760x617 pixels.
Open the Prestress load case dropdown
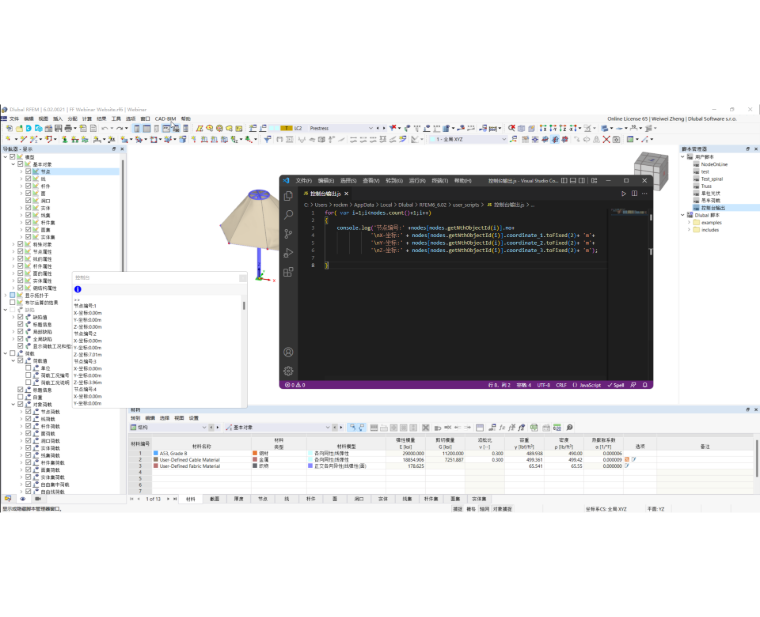(x=371, y=128)
